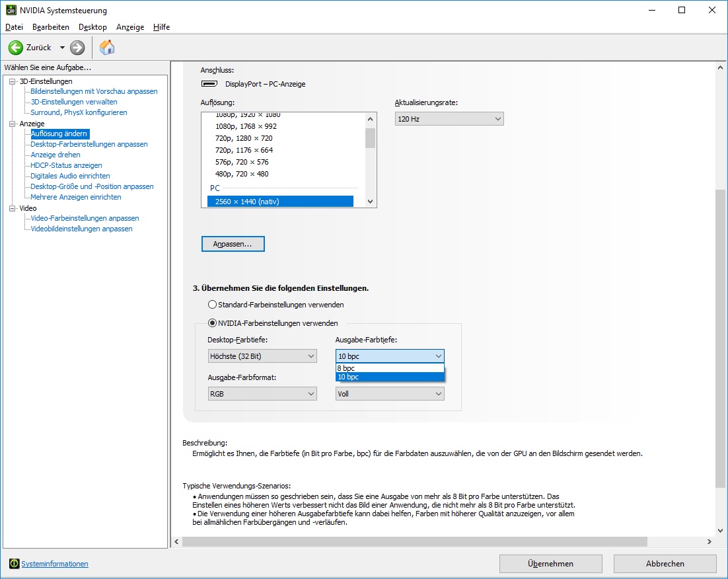Click the horizontal scrollbar at the bottom
Screen dimensions: 728x579
(x=415, y=541)
